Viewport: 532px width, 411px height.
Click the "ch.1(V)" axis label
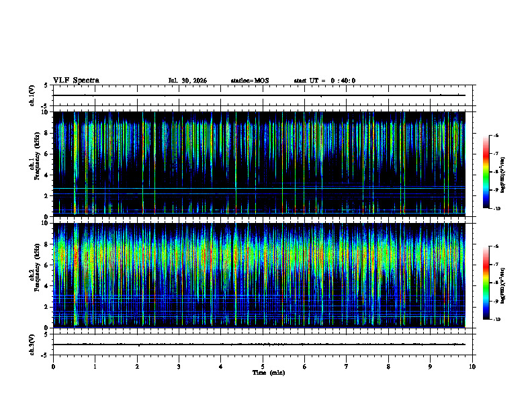32,95
